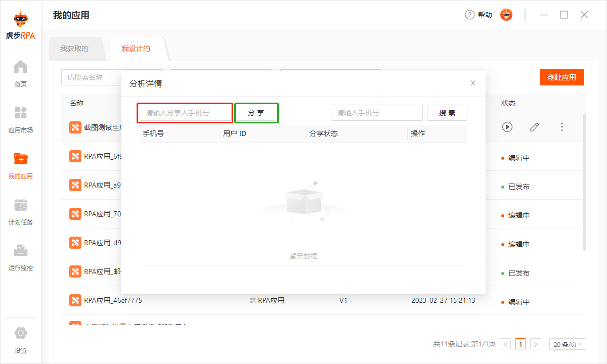Click app icon of RPA应用_70 row
Screen dimensions: 607x364
pyautogui.click(x=75, y=214)
